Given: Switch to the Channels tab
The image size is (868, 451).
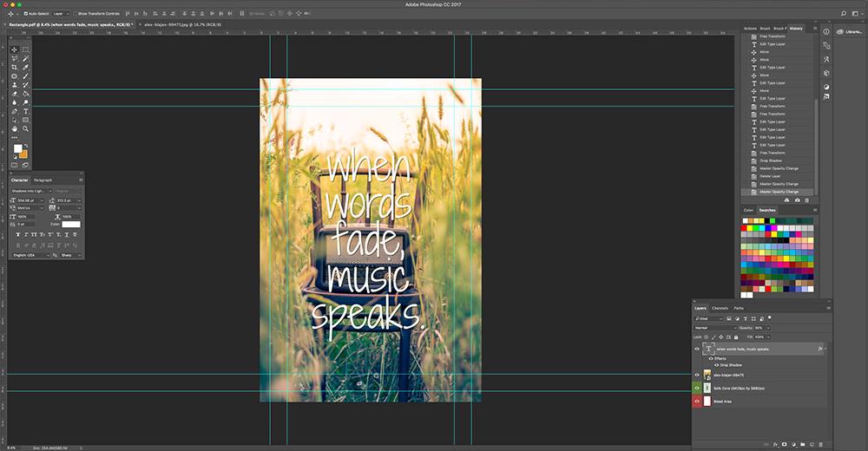Looking at the screenshot, I should tap(720, 308).
